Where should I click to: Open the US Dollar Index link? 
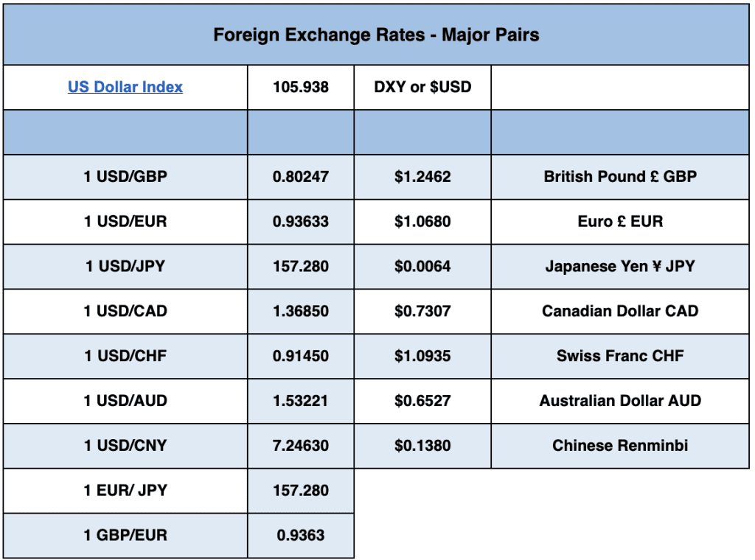[125, 87]
